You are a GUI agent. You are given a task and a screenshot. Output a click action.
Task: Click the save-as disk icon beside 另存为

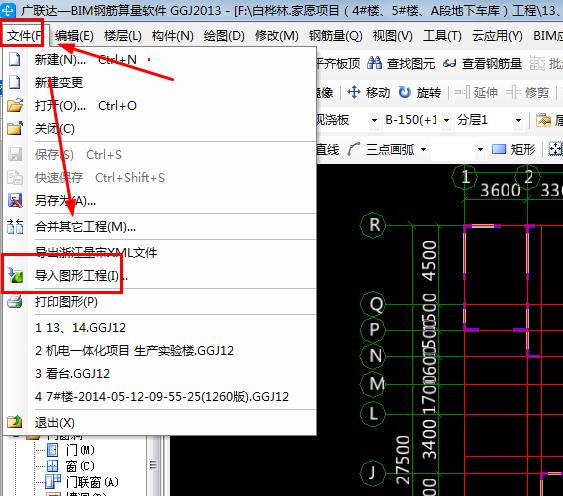click(15, 200)
